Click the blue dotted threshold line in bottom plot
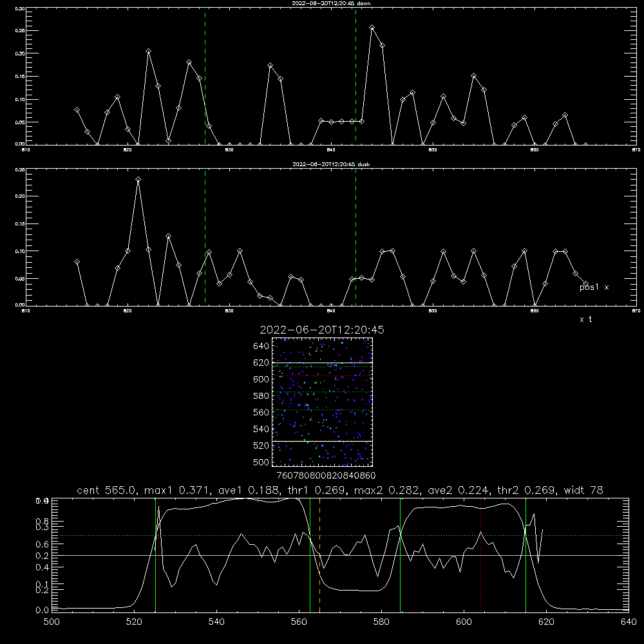 [340, 536]
